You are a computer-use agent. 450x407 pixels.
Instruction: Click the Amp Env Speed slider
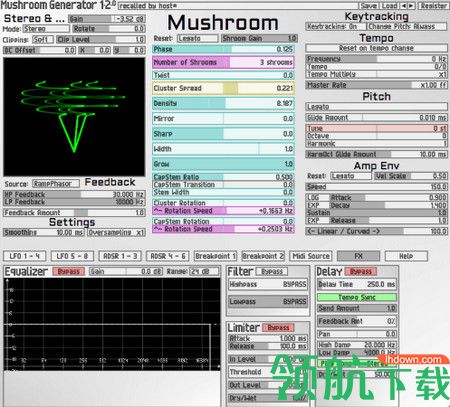point(376,187)
